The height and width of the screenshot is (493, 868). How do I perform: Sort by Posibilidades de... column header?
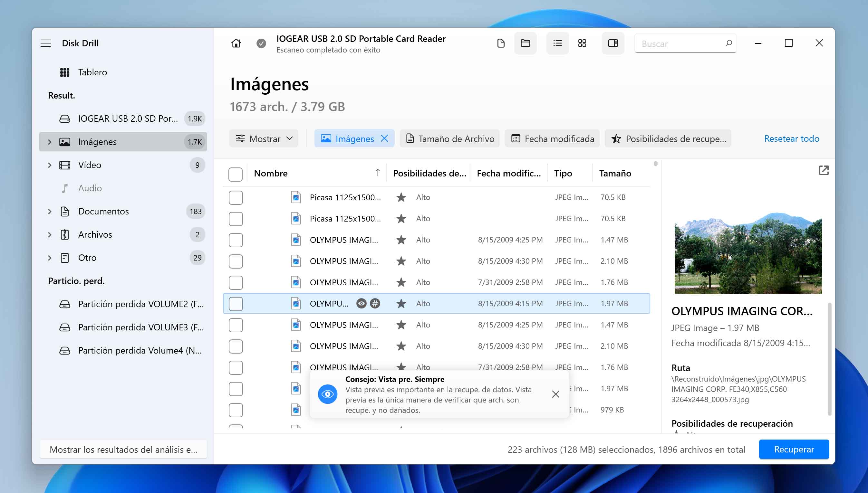429,173
